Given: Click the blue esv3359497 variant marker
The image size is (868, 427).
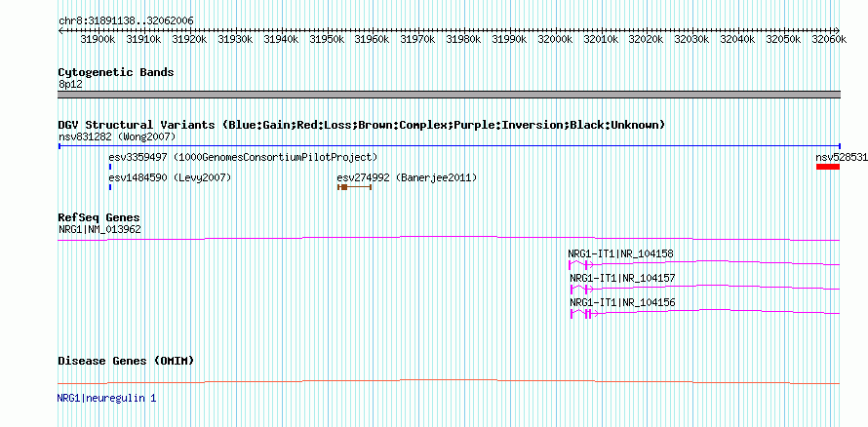Looking at the screenshot, I should 110,167.
